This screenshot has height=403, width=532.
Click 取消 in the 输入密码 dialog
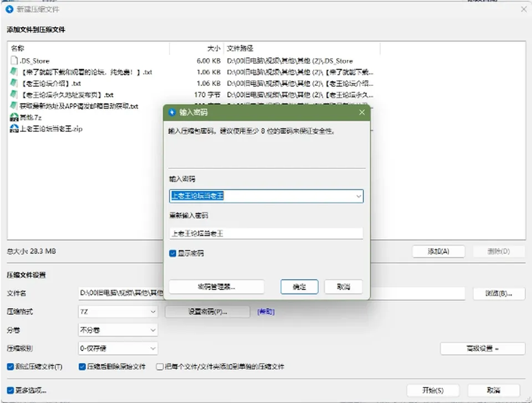tap(344, 287)
